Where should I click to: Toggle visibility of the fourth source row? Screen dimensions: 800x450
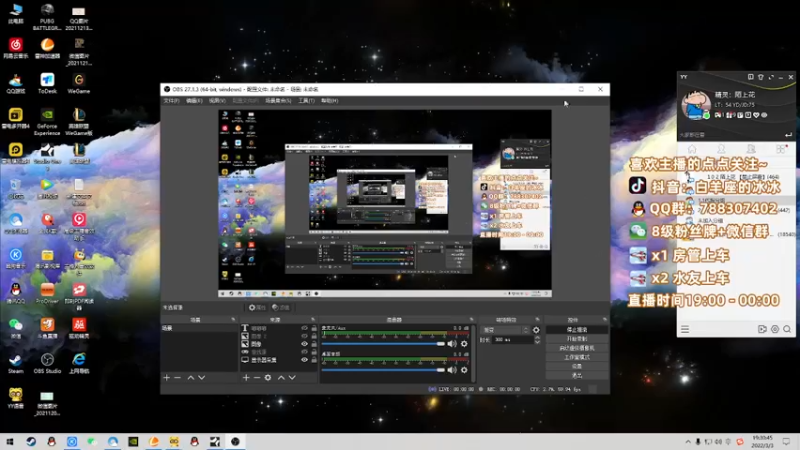point(305,352)
